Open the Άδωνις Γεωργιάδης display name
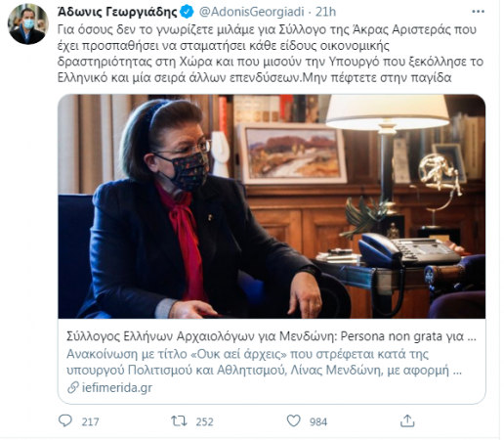 [117, 12]
